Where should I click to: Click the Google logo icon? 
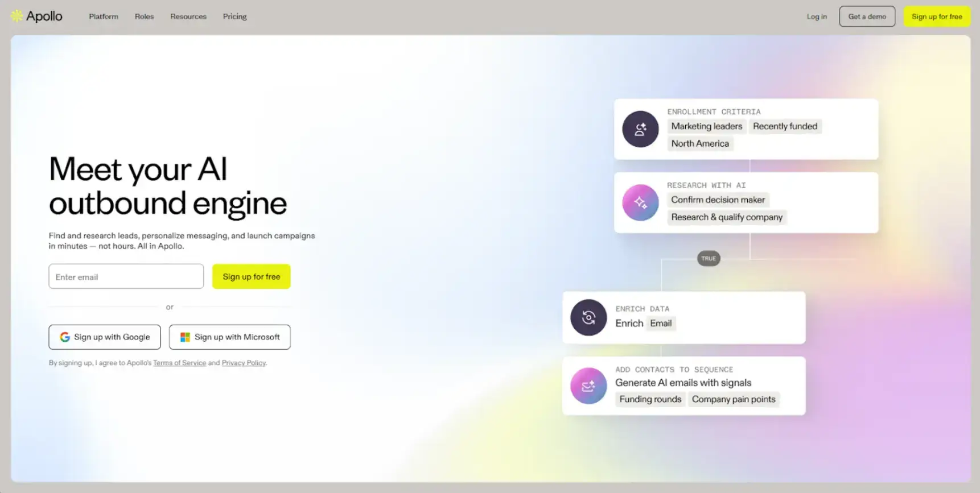pyautogui.click(x=65, y=337)
